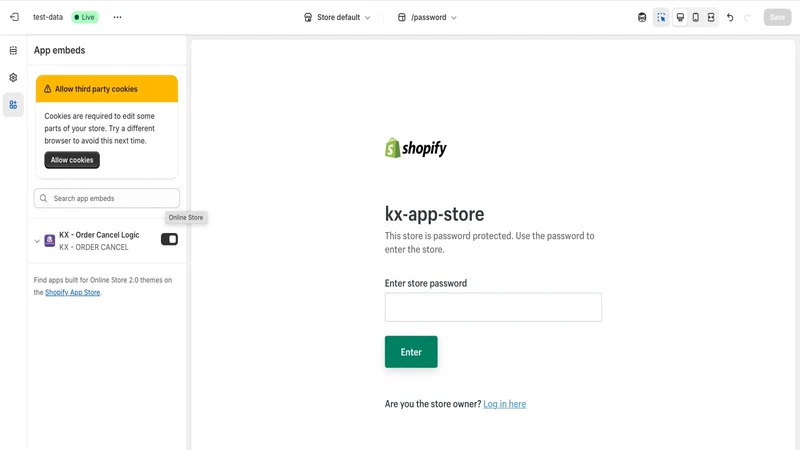Screen dimensions: 800x450
Task: Click the test-data theme name
Action: (x=48, y=17)
